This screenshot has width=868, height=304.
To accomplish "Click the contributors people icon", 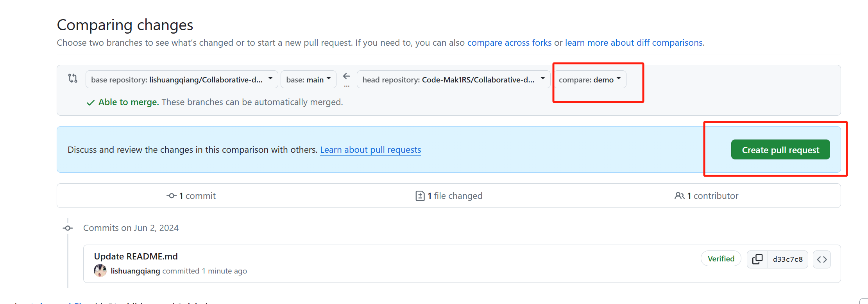I will pyautogui.click(x=679, y=196).
